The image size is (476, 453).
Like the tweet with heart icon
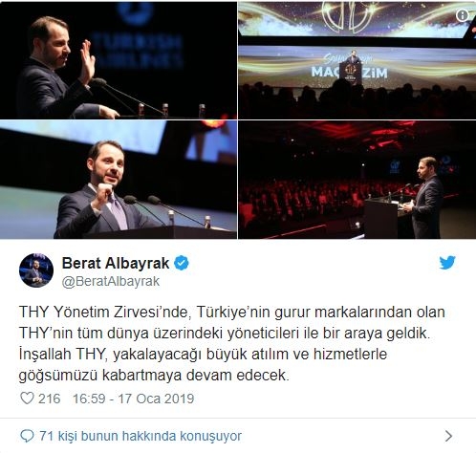(x=27, y=399)
